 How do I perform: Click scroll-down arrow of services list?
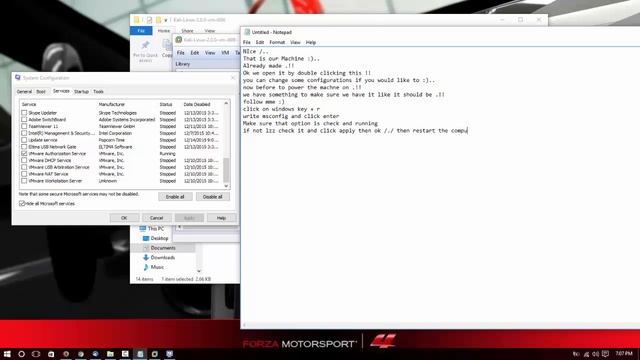(226, 186)
